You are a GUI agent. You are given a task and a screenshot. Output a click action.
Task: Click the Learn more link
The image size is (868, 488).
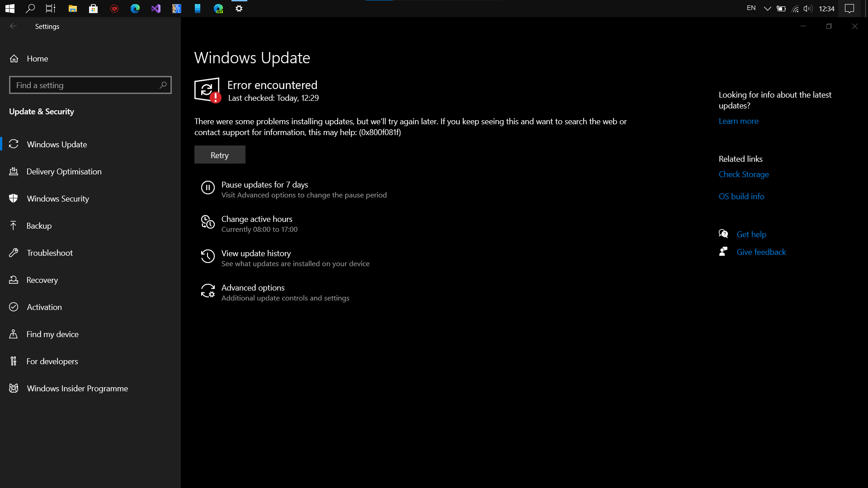click(x=738, y=121)
